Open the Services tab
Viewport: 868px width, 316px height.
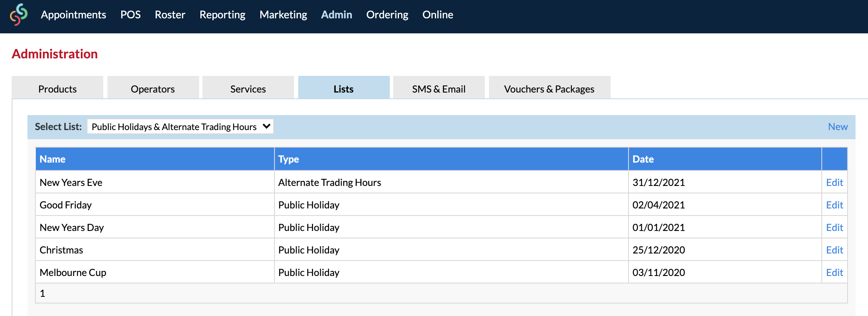click(248, 88)
